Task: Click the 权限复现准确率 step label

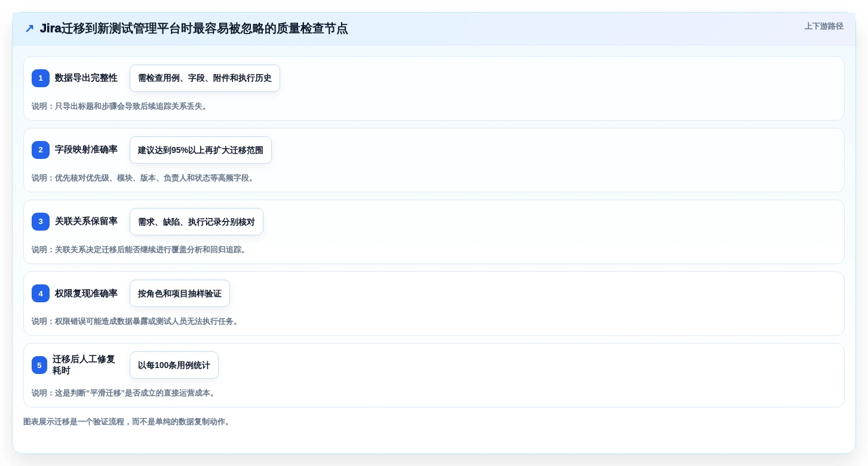Action: pos(86,293)
